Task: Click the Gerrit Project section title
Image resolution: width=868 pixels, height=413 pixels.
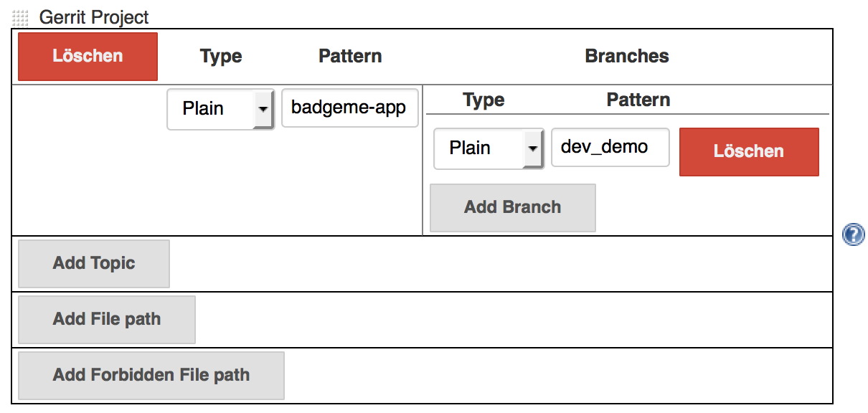Action: point(94,16)
